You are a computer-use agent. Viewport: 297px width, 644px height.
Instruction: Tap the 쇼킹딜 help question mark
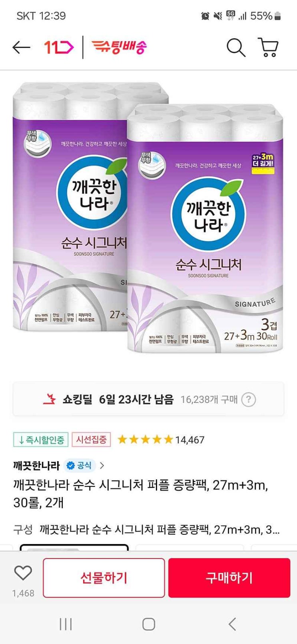pos(248,399)
